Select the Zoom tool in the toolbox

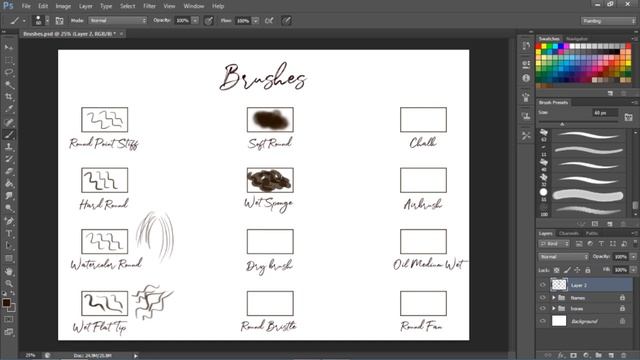pos(9,283)
